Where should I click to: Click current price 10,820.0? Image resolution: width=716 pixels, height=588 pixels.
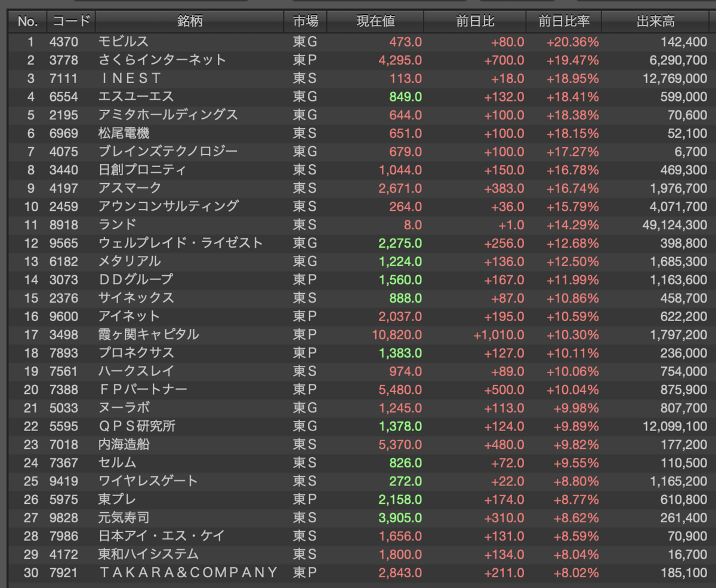[397, 334]
